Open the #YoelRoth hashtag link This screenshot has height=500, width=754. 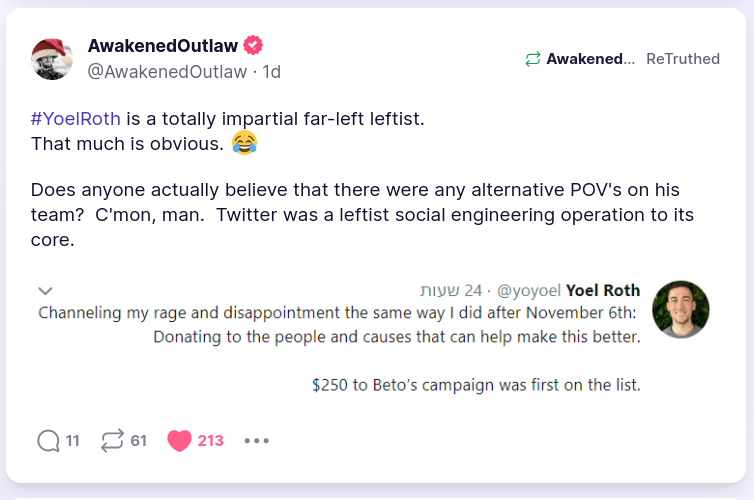(x=76, y=118)
